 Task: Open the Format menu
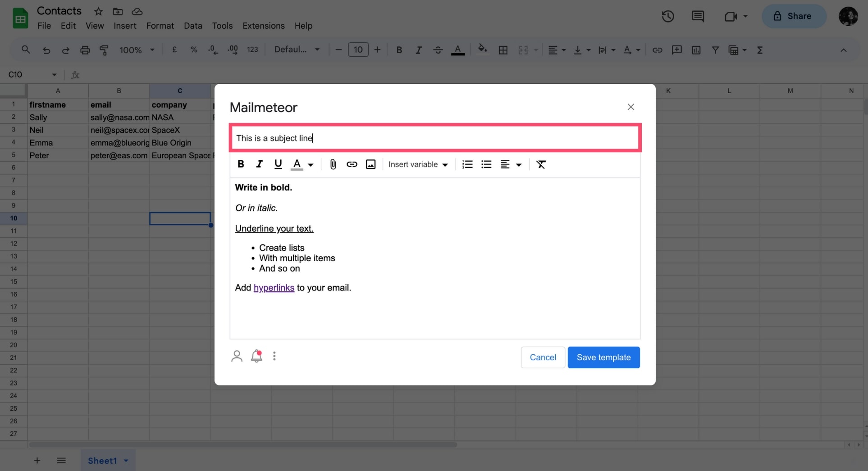point(160,26)
